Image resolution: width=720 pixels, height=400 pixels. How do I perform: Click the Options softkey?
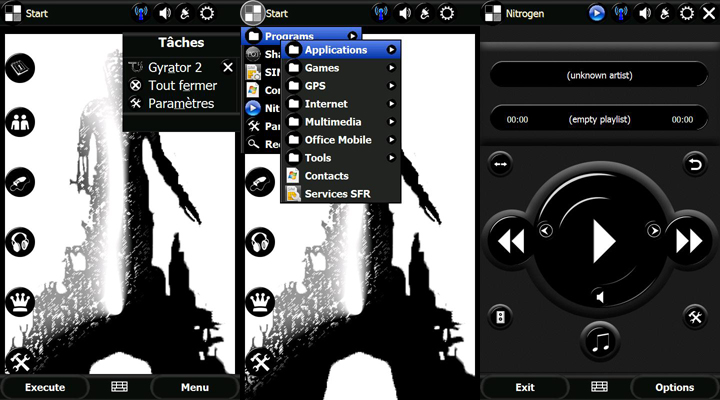point(675,387)
